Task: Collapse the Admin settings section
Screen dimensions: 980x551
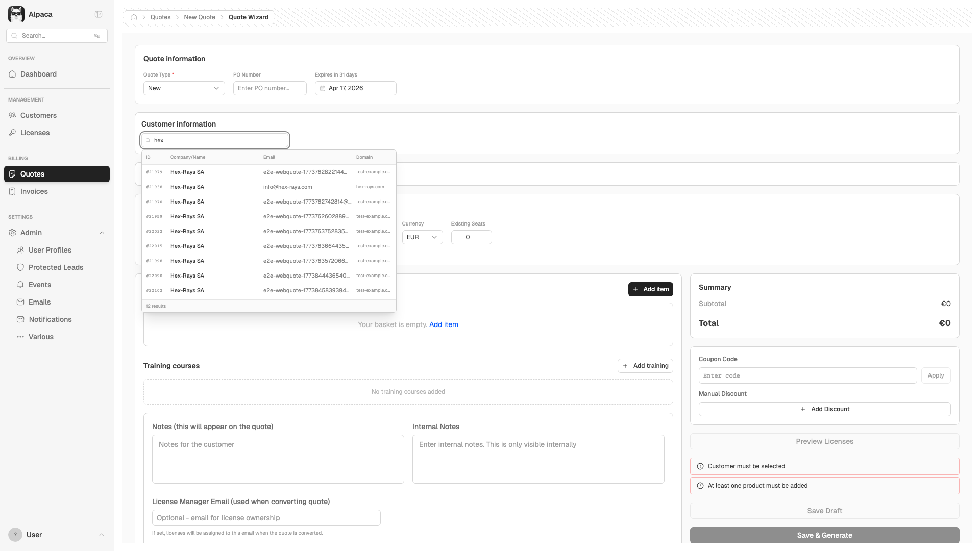Action: click(102, 233)
